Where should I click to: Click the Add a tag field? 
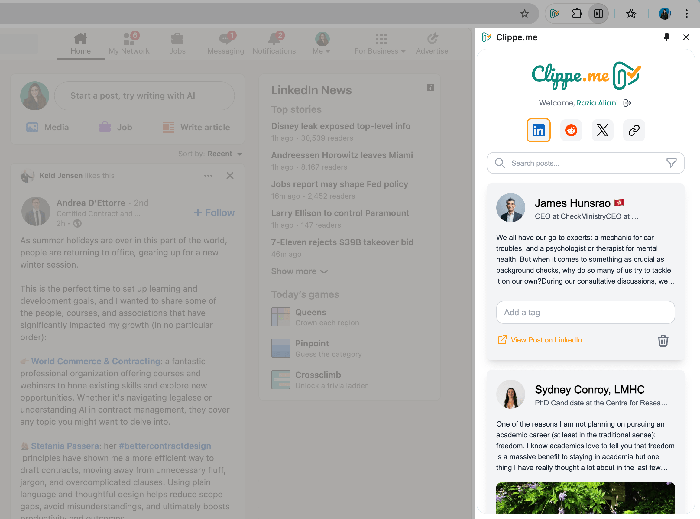click(x=585, y=312)
